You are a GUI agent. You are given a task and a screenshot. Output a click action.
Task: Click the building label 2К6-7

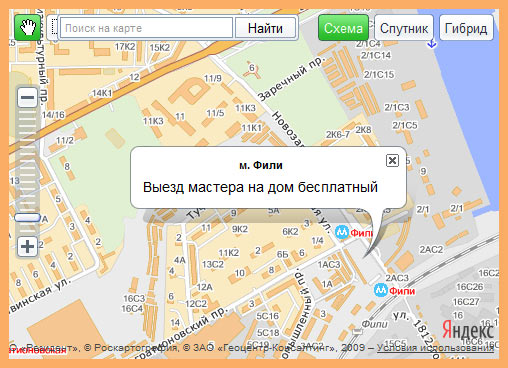tap(338, 134)
